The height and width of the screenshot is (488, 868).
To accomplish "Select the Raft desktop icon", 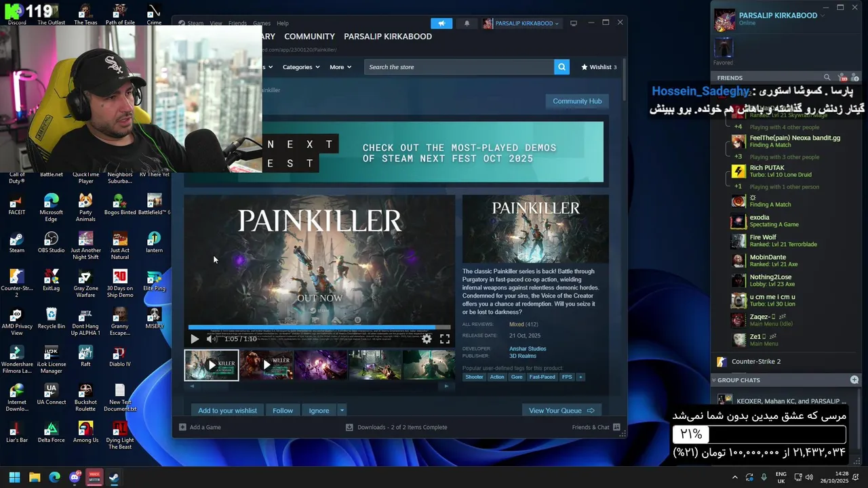I will point(85,356).
